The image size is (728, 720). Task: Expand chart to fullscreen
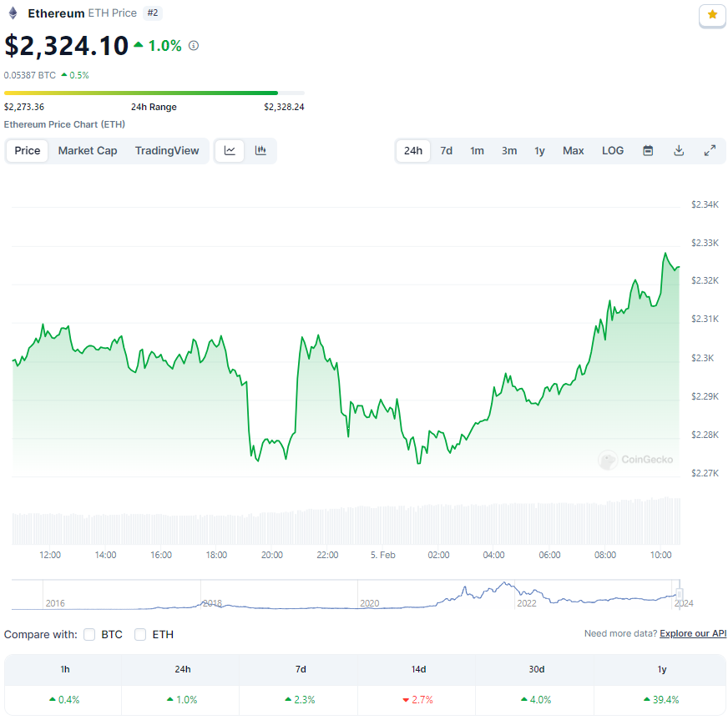(x=710, y=151)
